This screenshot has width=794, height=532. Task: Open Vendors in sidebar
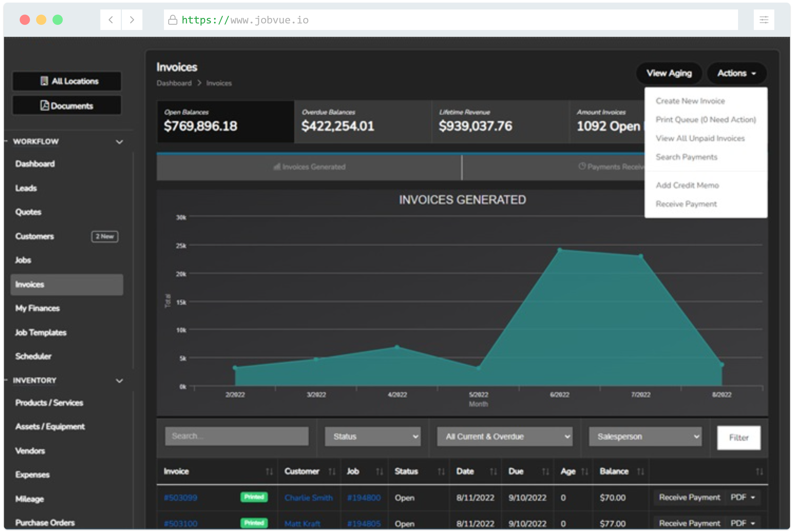click(x=30, y=451)
